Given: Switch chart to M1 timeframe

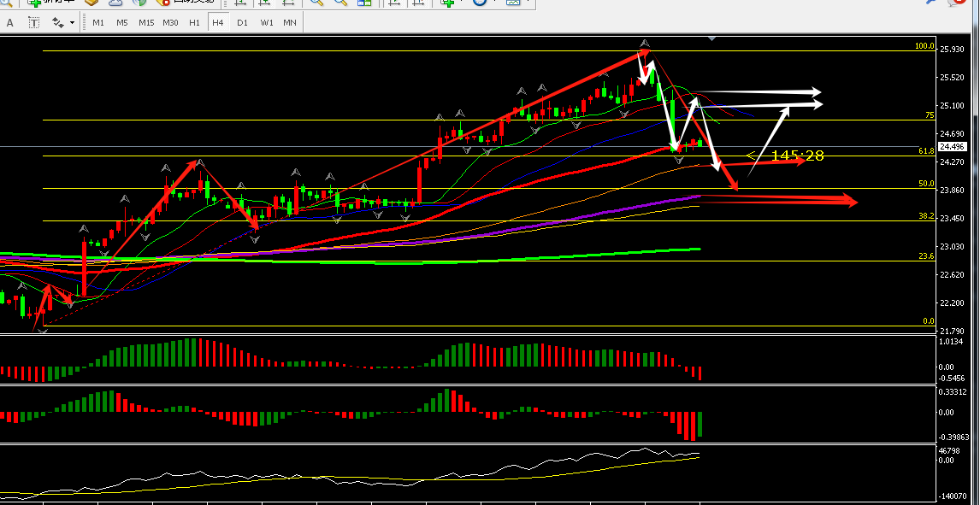Looking at the screenshot, I should 98,22.
